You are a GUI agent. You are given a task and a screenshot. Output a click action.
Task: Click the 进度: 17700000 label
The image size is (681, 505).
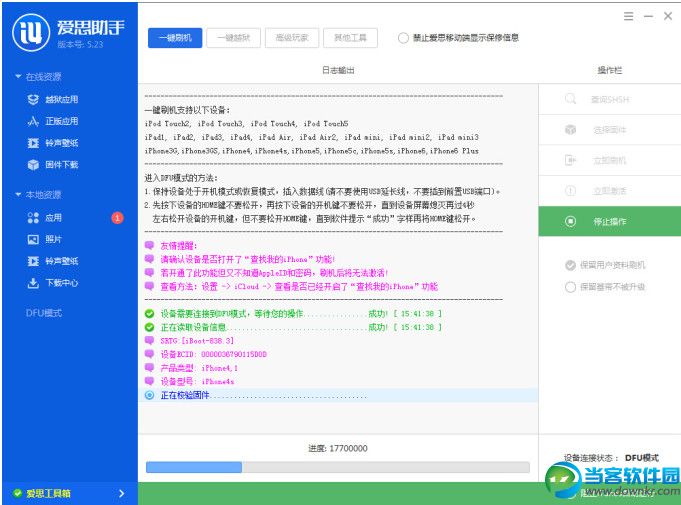click(338, 448)
